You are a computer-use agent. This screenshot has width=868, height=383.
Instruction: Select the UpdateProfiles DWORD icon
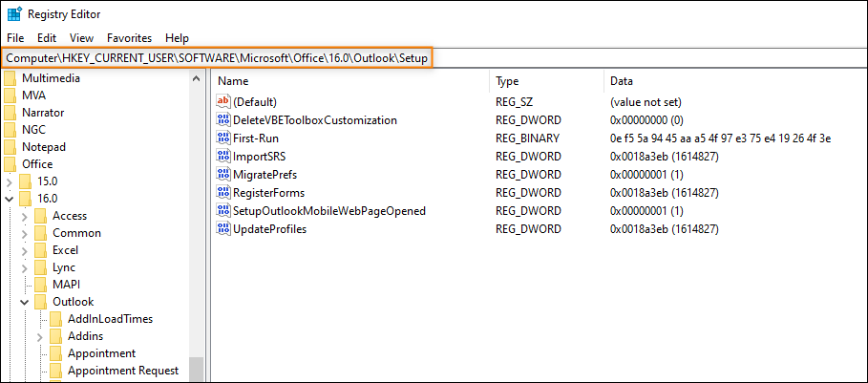click(x=223, y=228)
